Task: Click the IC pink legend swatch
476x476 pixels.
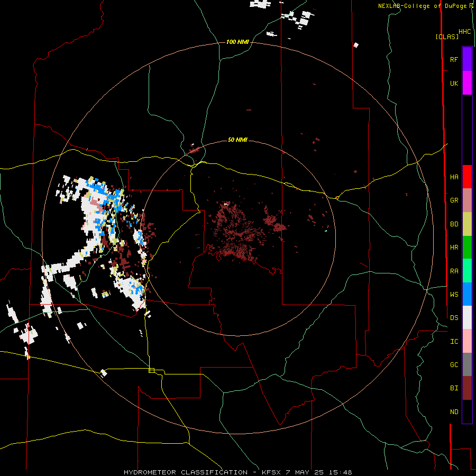Action: 467,341
